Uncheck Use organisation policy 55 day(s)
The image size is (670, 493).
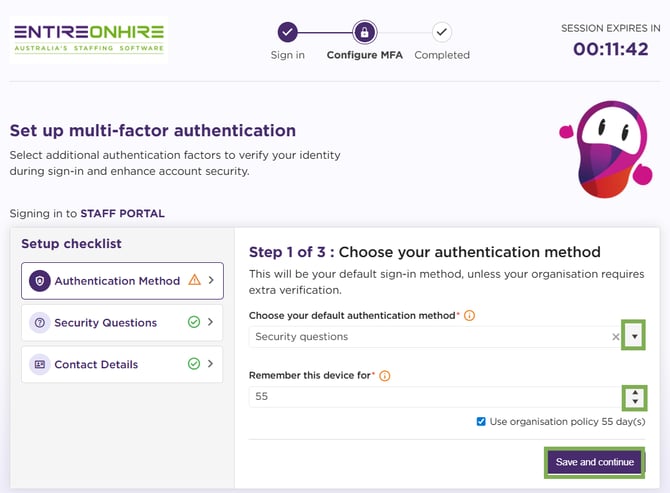tap(482, 422)
